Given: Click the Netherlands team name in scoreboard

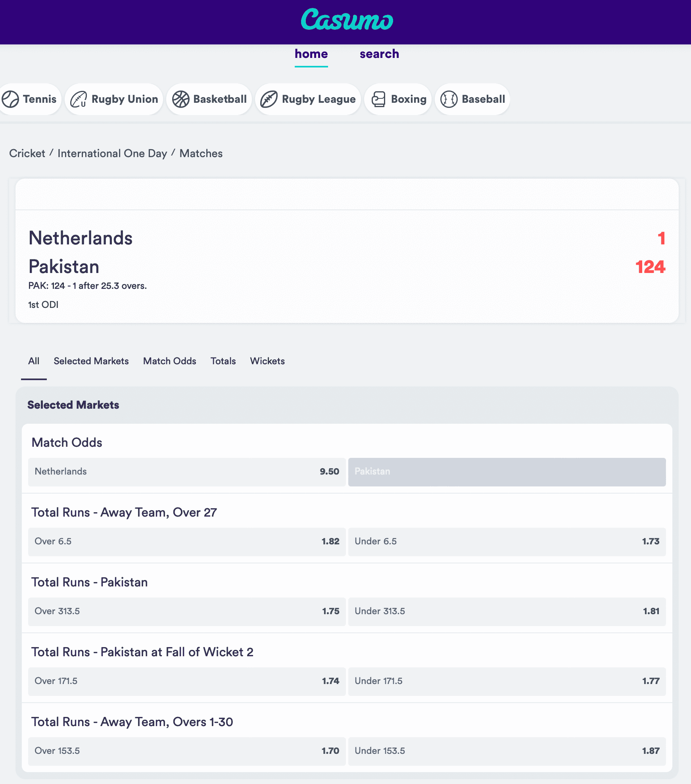Looking at the screenshot, I should [x=81, y=238].
